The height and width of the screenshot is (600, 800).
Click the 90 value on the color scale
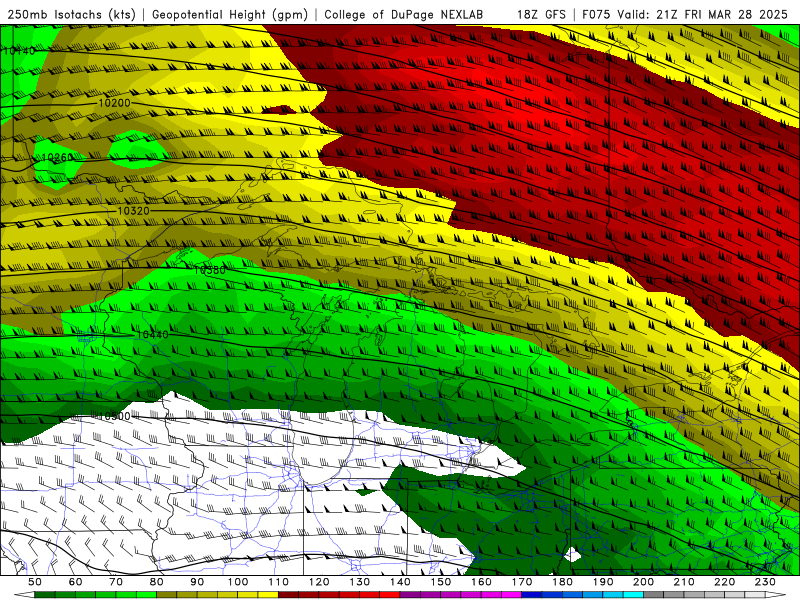pyautogui.click(x=197, y=582)
